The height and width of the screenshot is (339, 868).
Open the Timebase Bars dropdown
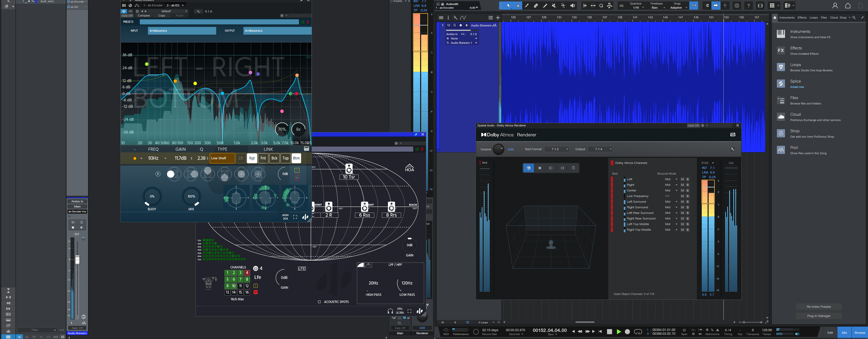pyautogui.click(x=657, y=8)
